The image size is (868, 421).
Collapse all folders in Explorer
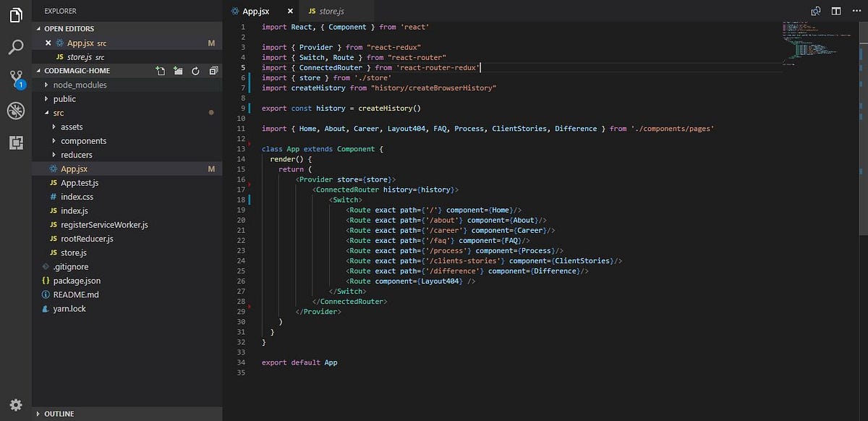[x=213, y=70]
